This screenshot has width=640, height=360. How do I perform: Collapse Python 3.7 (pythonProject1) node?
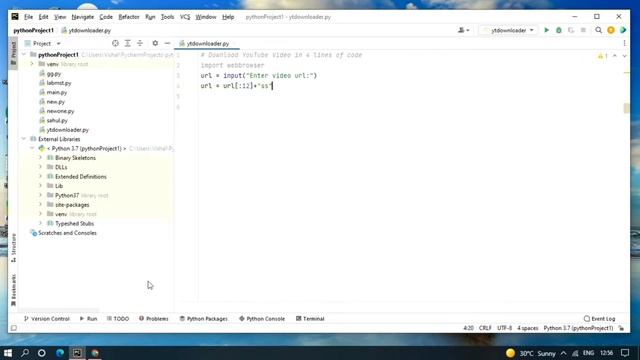(32, 148)
